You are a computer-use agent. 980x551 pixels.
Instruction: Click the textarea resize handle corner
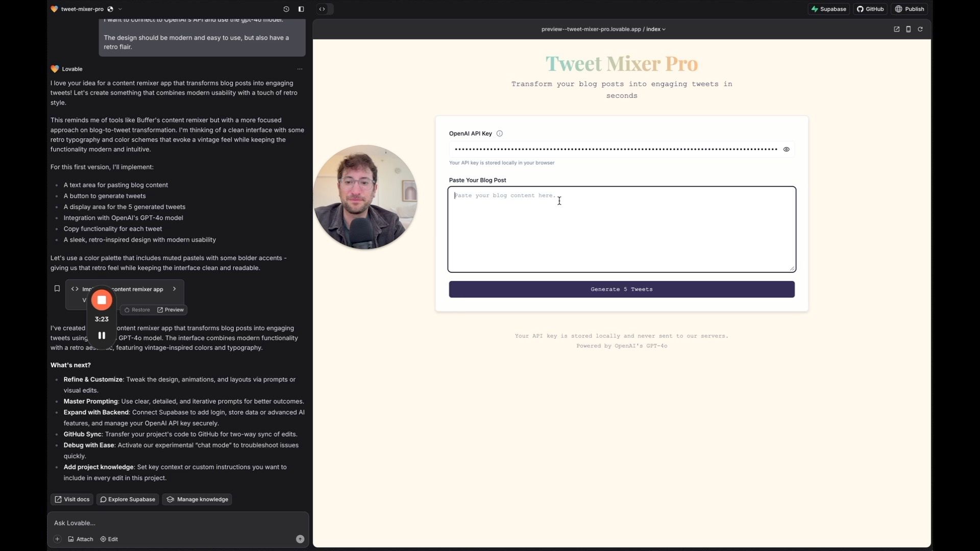point(792,268)
